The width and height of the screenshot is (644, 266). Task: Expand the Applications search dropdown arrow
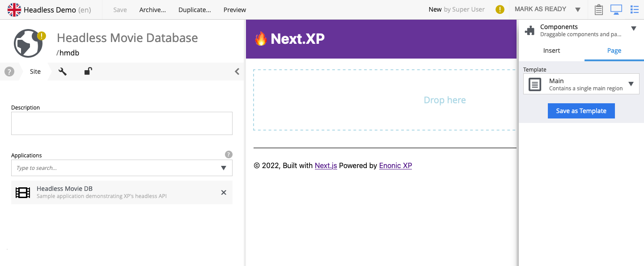[224, 168]
